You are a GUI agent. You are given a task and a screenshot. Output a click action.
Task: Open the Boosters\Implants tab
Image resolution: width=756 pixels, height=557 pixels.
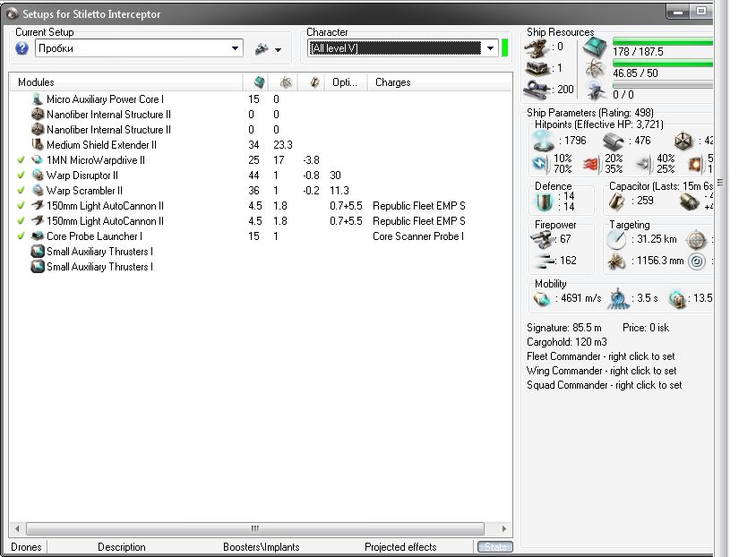pyautogui.click(x=262, y=547)
